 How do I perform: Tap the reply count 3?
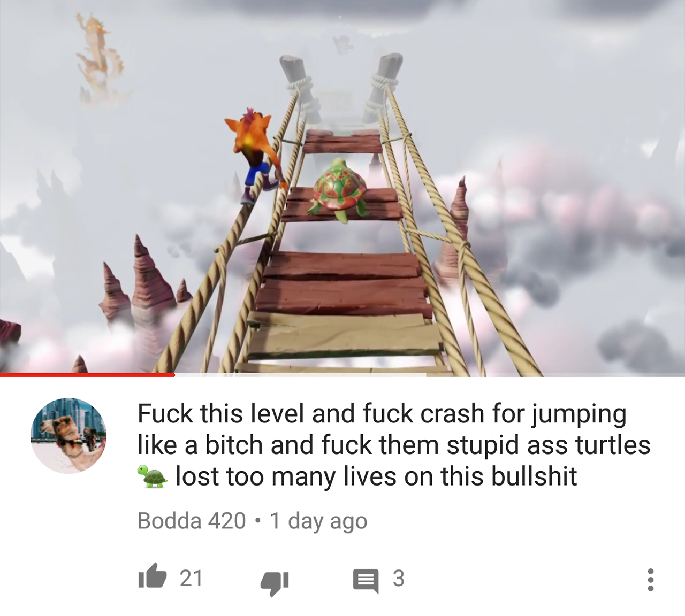pyautogui.click(x=399, y=578)
